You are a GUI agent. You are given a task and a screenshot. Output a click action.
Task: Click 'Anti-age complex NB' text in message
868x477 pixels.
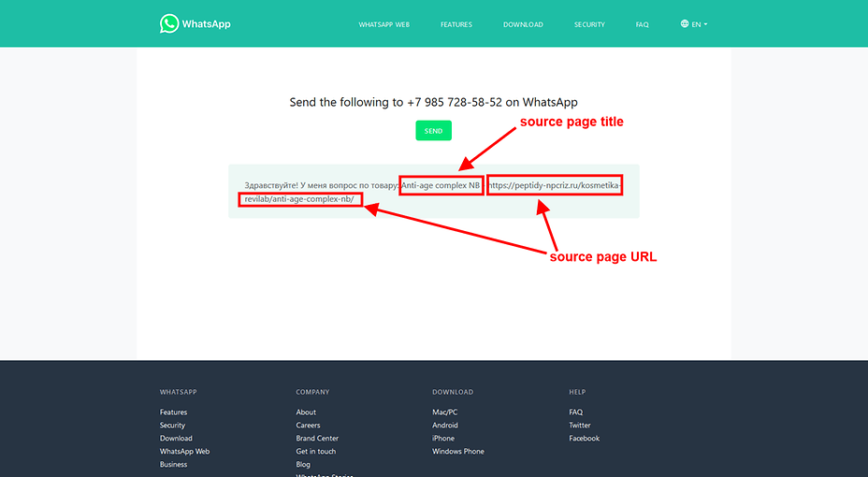pos(441,185)
